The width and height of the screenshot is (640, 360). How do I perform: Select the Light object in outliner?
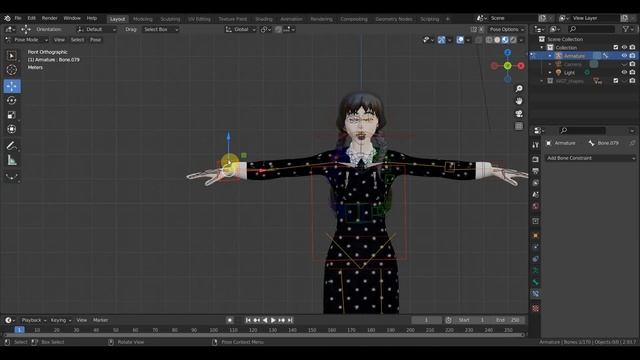(x=569, y=73)
